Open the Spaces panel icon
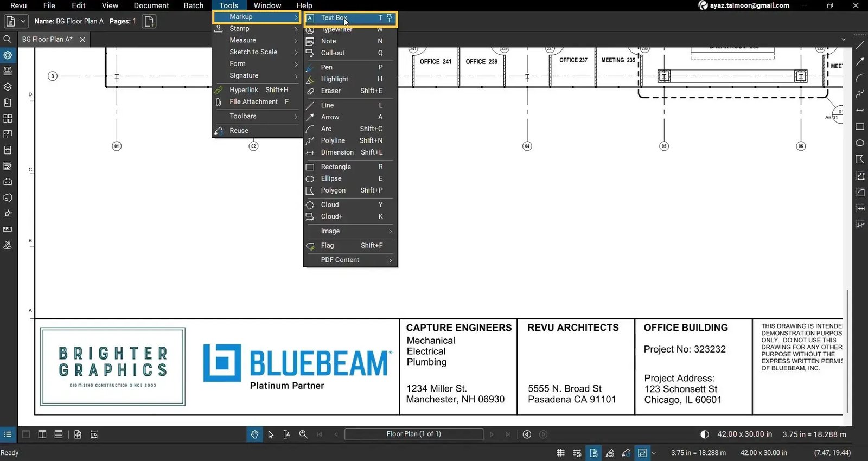 [x=8, y=135]
